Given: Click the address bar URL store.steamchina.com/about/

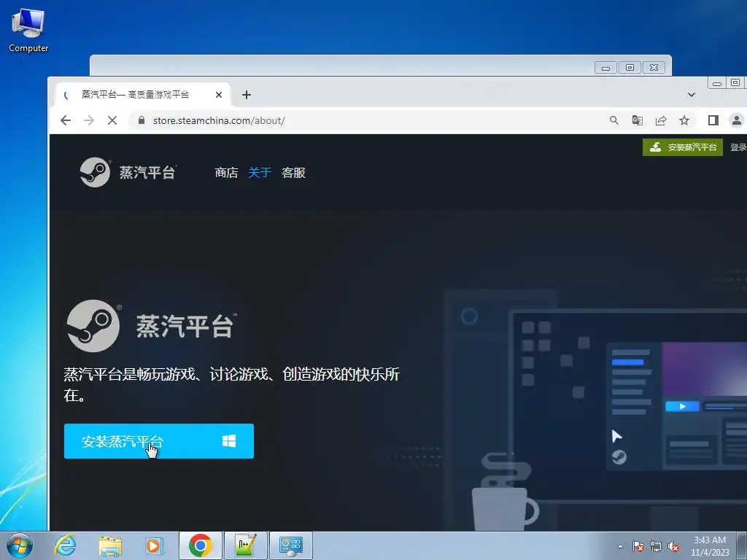Looking at the screenshot, I should (x=219, y=120).
